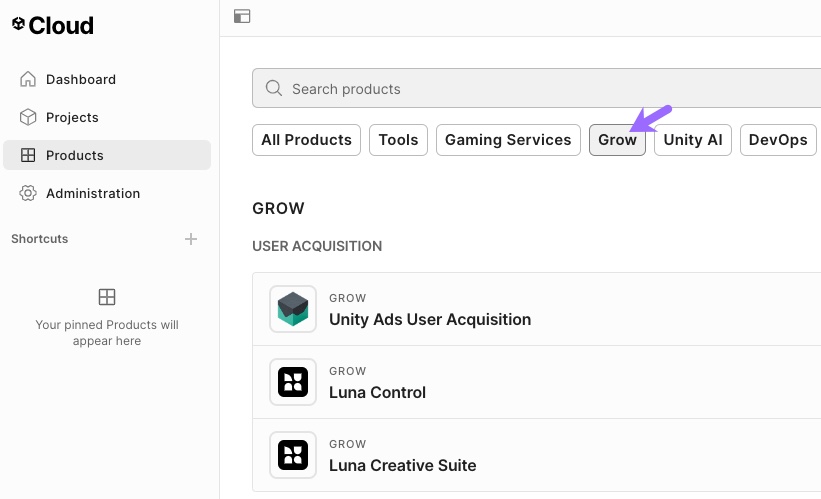Open Projects in the sidebar
821x499 pixels.
[107, 117]
